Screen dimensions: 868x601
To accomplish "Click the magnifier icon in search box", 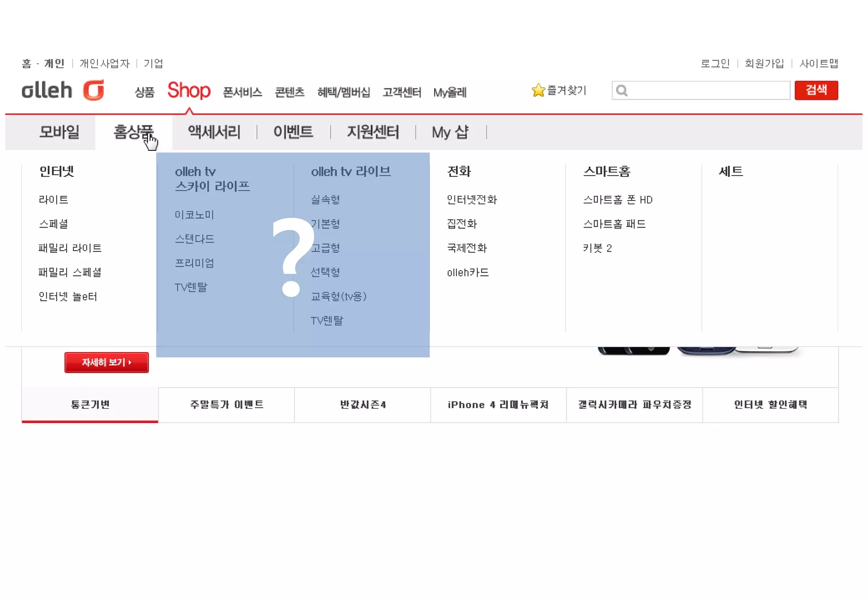I will [x=622, y=90].
